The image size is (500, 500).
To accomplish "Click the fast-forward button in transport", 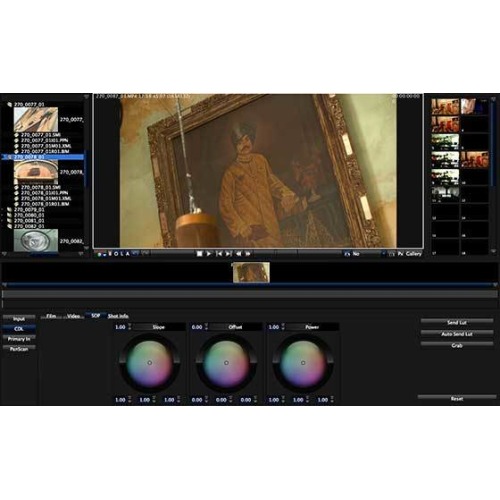I will click(x=248, y=254).
